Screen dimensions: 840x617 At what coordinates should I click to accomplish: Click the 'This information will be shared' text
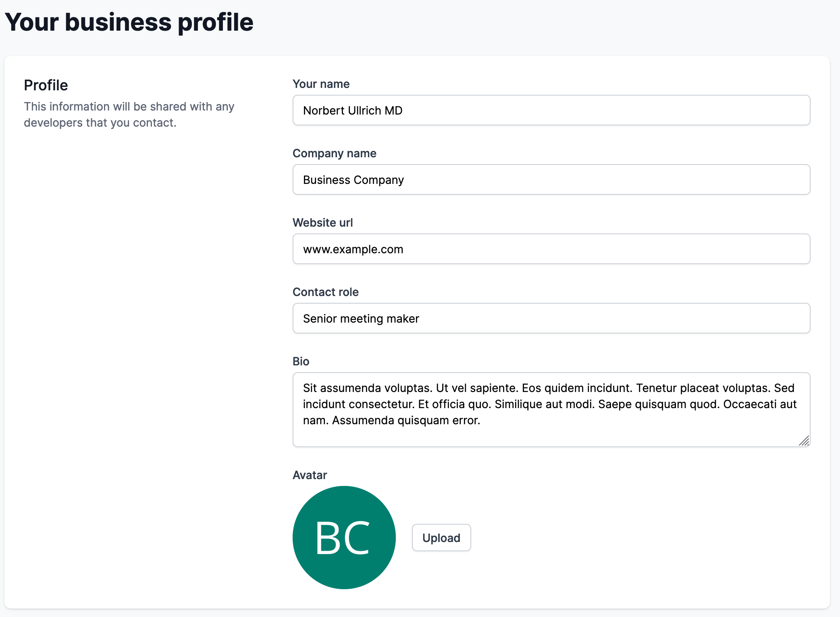pos(129,106)
